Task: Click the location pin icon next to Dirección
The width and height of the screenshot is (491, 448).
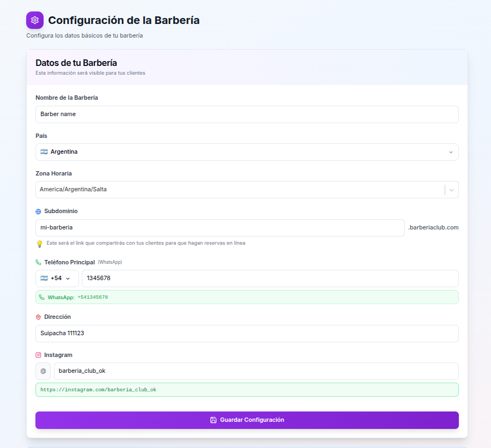Action: (x=38, y=317)
